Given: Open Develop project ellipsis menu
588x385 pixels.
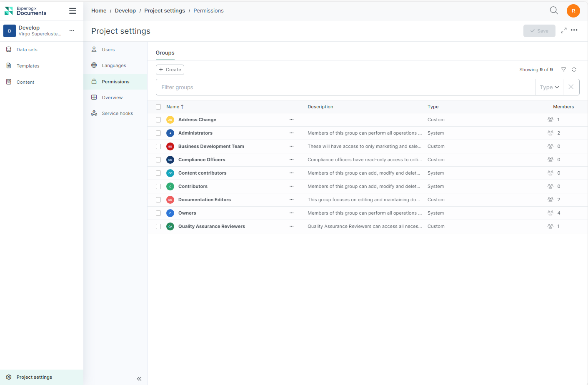Looking at the screenshot, I should [x=72, y=30].
